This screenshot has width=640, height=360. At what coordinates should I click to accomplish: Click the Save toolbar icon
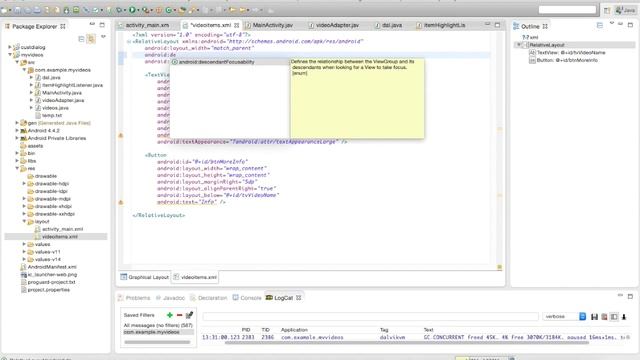click(18, 10)
